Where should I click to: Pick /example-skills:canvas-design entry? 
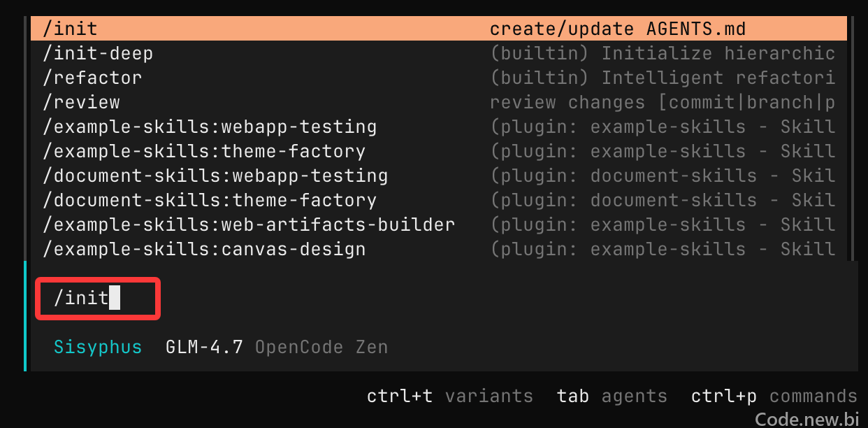[439, 249]
